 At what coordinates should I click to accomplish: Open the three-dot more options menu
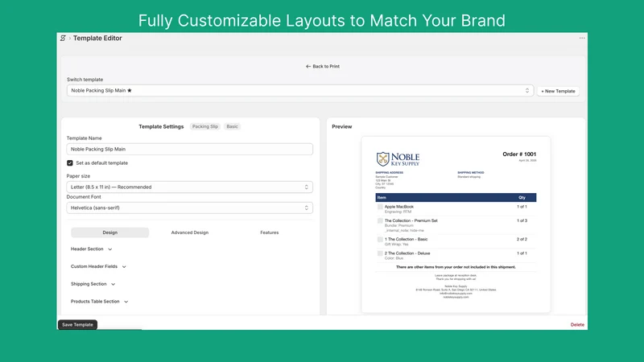[582, 38]
